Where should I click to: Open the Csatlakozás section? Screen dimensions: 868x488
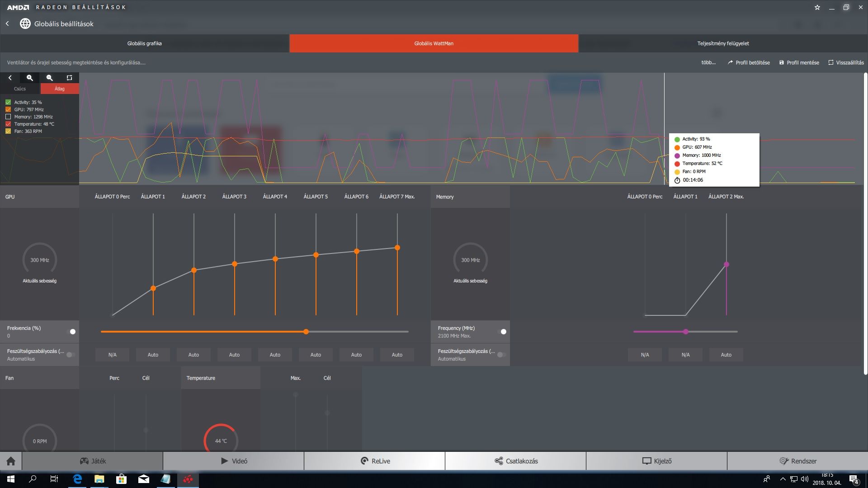pyautogui.click(x=516, y=461)
